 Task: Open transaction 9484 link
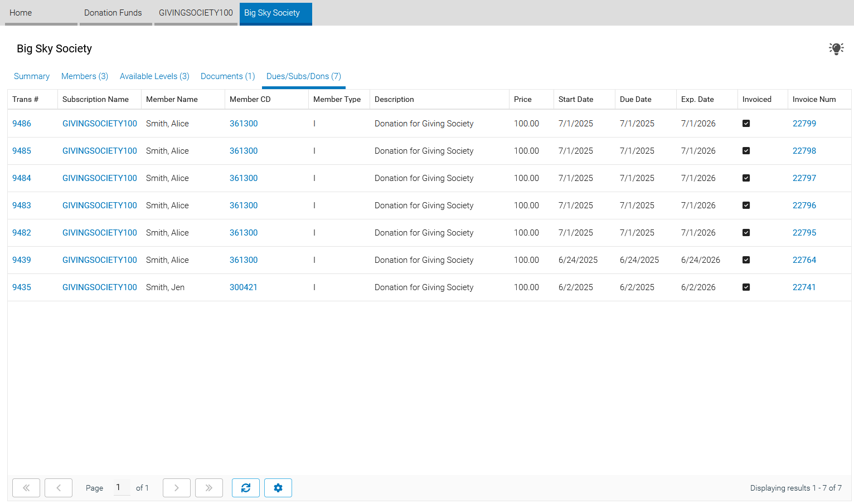(22, 178)
